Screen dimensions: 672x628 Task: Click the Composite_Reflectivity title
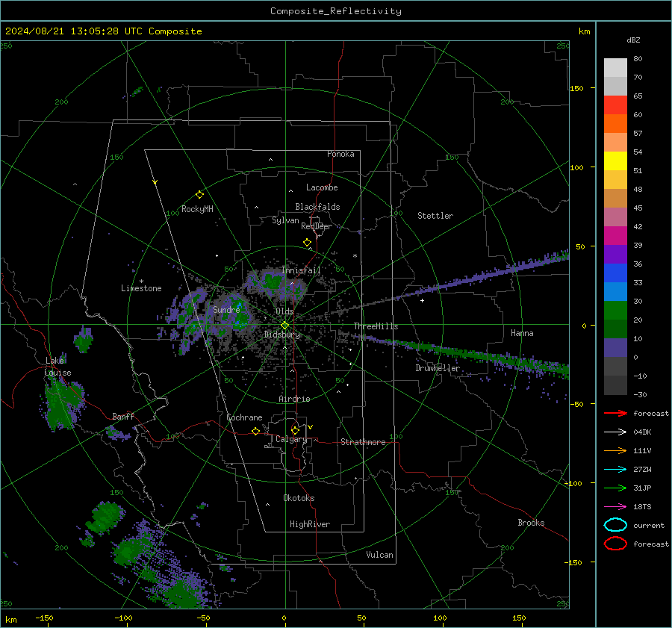[x=336, y=11]
